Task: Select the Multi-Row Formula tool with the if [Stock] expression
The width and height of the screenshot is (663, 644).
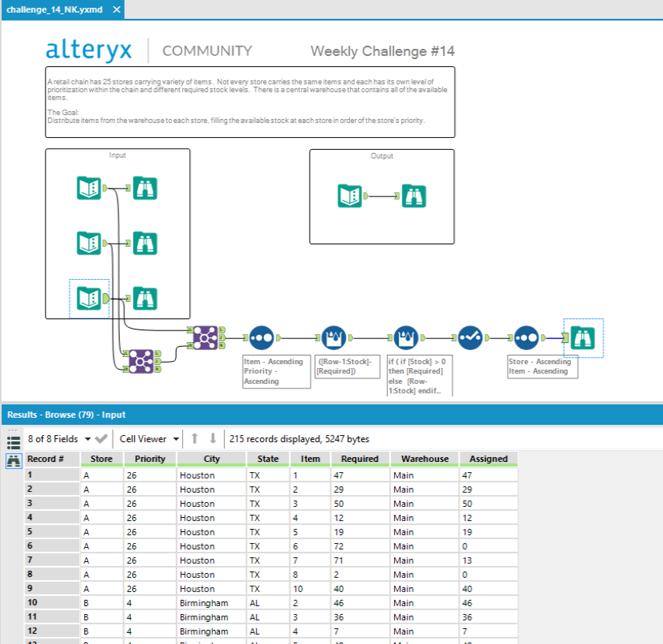Action: 406,338
